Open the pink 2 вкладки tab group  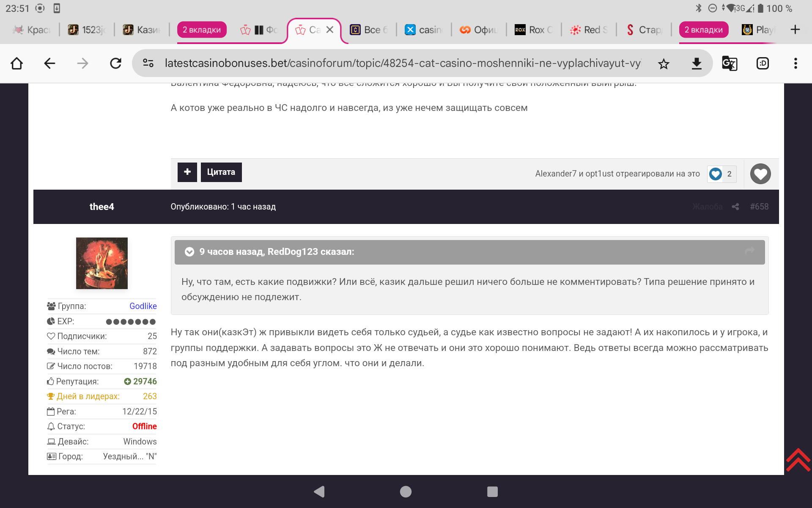click(x=202, y=30)
